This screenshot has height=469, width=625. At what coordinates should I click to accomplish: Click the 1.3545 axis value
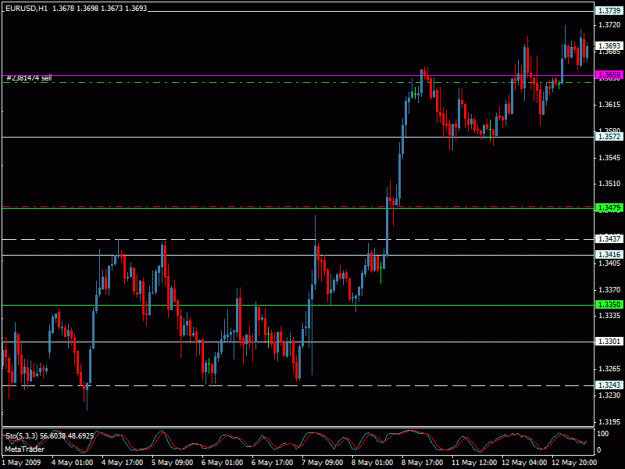click(x=609, y=158)
